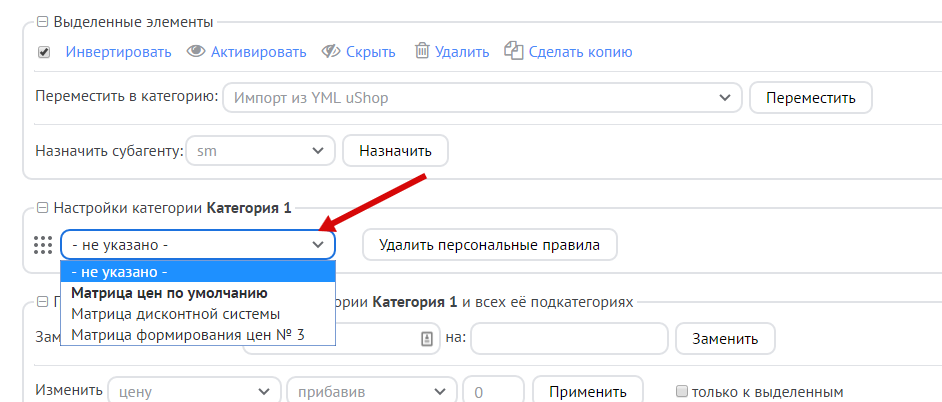
Task: Collapse the Настройки категории section
Action: [41, 208]
